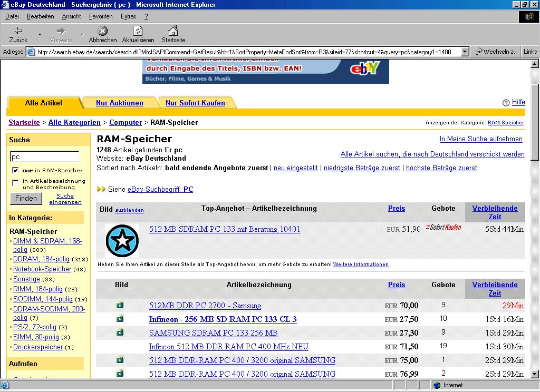Refresh the page with the Aktualisieren icon
The width and height of the screenshot is (540, 392).
click(138, 31)
